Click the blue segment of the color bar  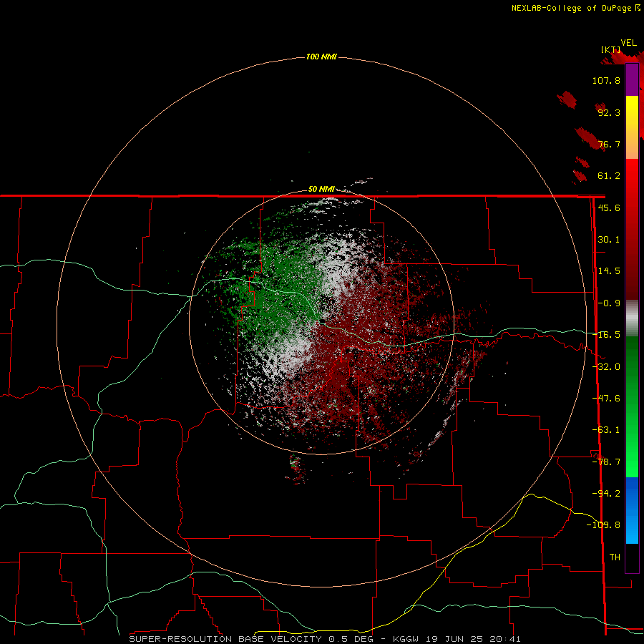click(x=632, y=510)
